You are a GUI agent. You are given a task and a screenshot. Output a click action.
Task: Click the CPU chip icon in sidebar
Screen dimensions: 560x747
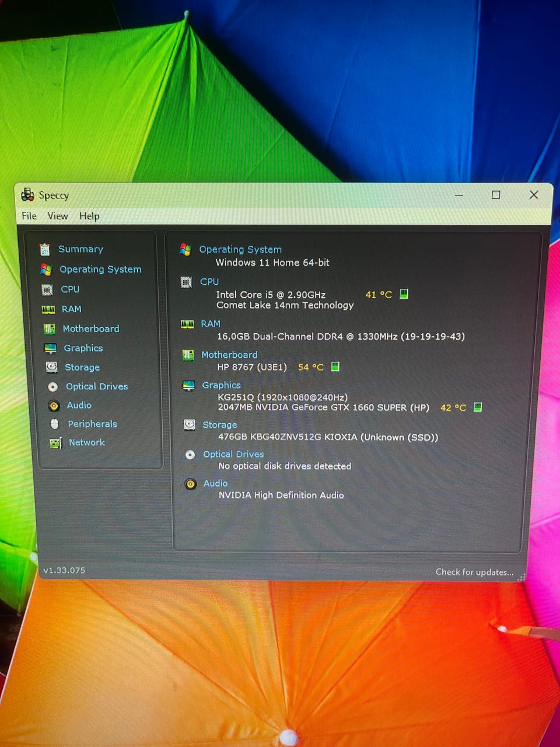point(47,289)
